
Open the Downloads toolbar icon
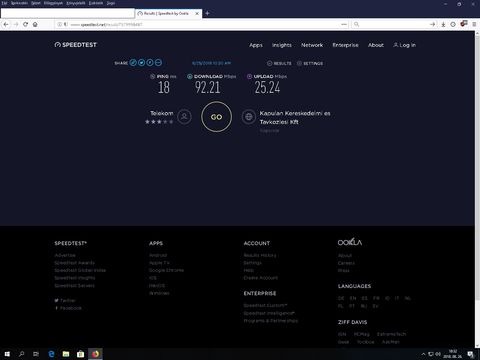coord(443,24)
